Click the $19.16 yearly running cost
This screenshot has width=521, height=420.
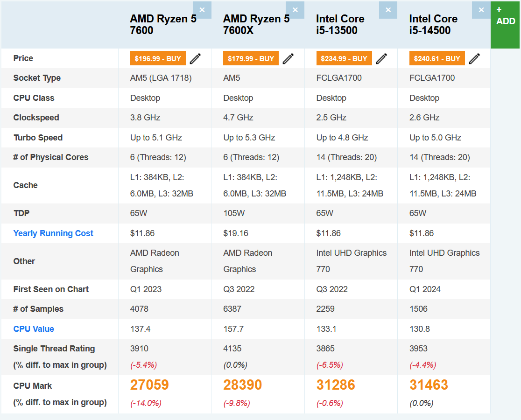point(236,233)
